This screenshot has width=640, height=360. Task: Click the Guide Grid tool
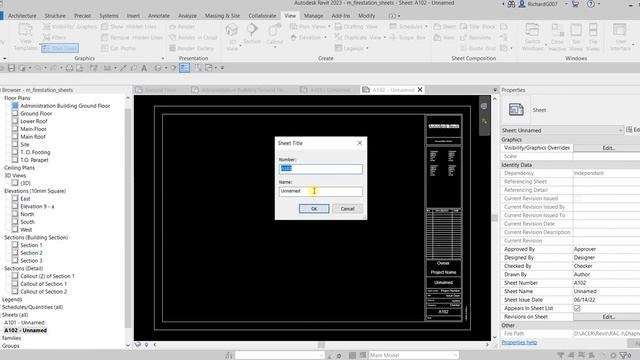click(478, 48)
